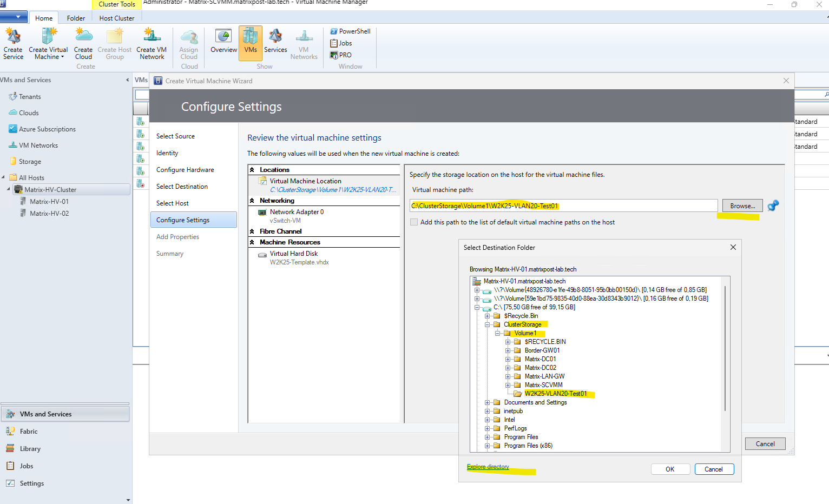Click the Create Service ribbon icon
Screen dimensions: 829x504
point(13,44)
